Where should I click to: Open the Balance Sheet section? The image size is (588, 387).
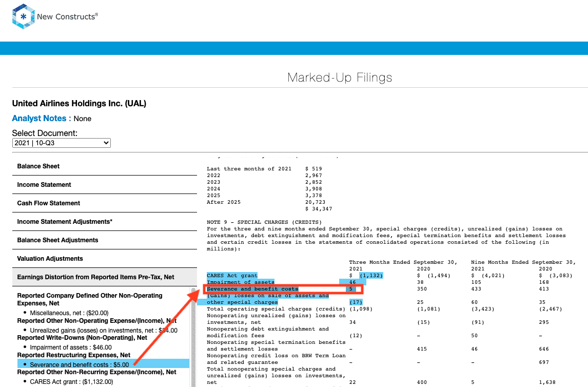coord(105,166)
